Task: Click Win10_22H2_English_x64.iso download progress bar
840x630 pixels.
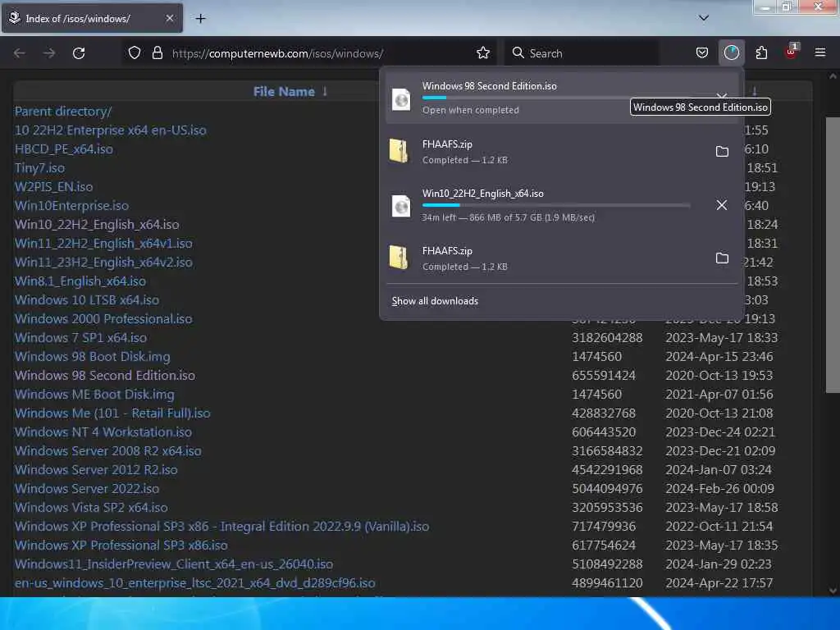Action: pyautogui.click(x=556, y=205)
